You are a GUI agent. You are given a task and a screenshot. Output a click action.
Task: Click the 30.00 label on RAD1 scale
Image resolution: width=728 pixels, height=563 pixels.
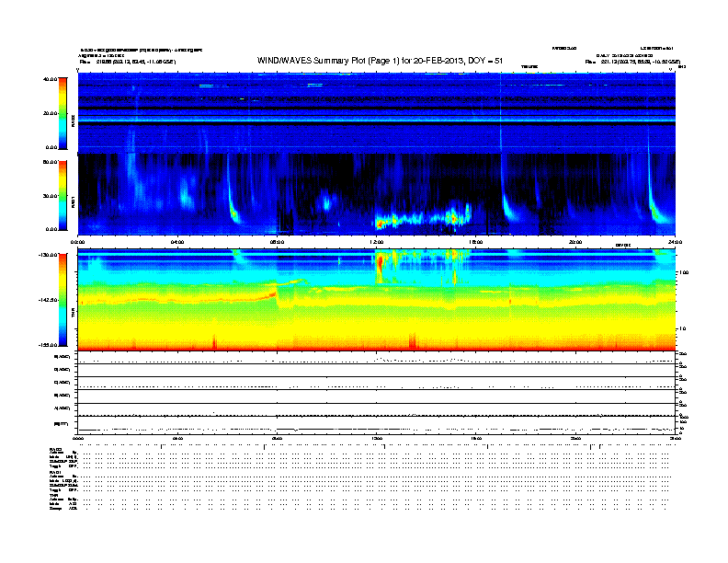[50, 196]
